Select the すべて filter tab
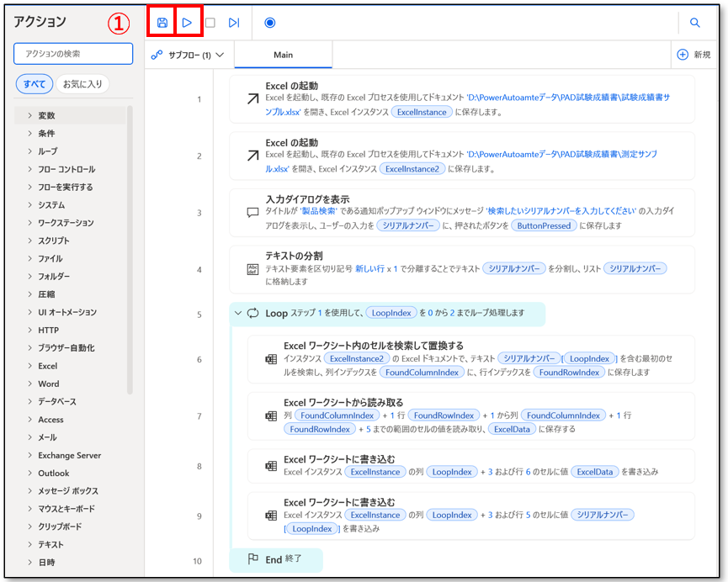The height and width of the screenshot is (582, 728). 35,84
